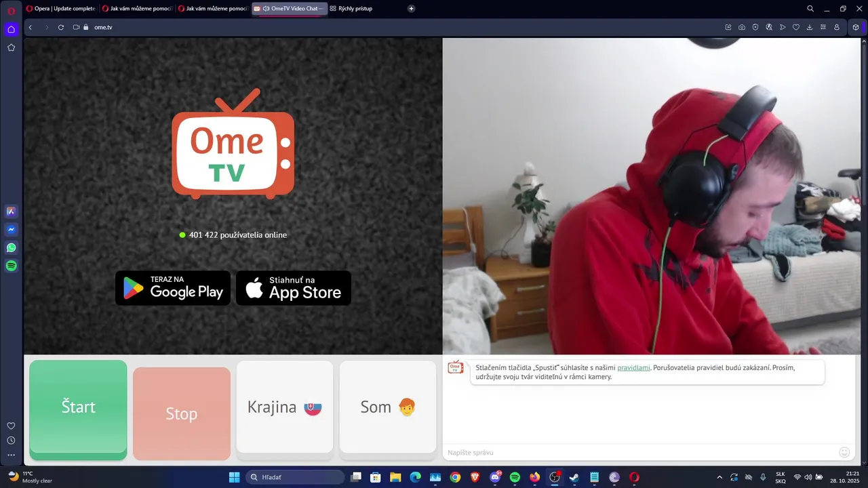Switch to the first Jak vám můžeme pomoci tab
This screenshot has width=868, height=488.
pos(137,9)
